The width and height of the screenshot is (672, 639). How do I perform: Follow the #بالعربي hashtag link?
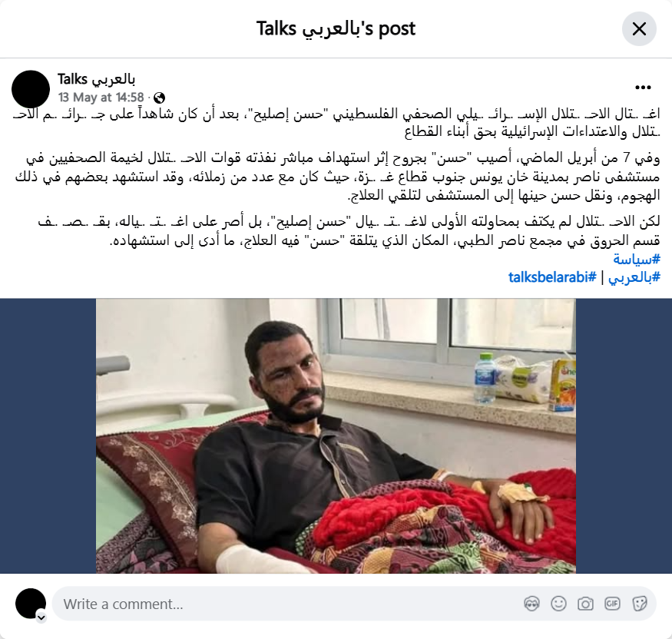(x=634, y=277)
